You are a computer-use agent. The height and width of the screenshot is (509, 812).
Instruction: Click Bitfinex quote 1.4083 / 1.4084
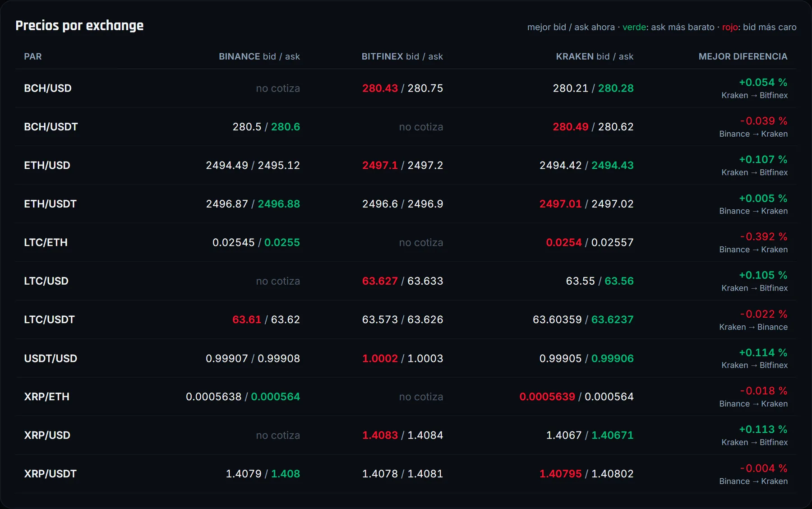(402, 435)
